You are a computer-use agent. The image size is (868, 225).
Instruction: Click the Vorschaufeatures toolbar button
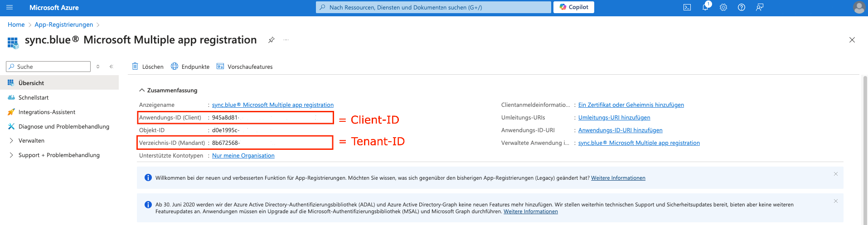(245, 67)
